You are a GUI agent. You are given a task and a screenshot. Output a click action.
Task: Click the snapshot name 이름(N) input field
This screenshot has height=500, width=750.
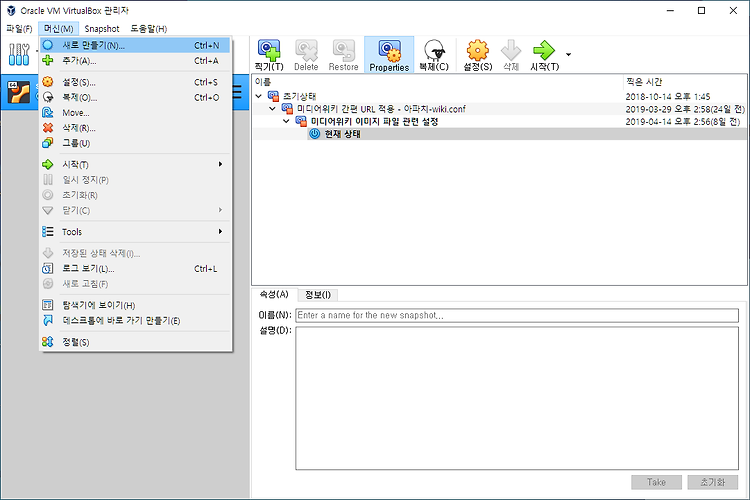517,315
